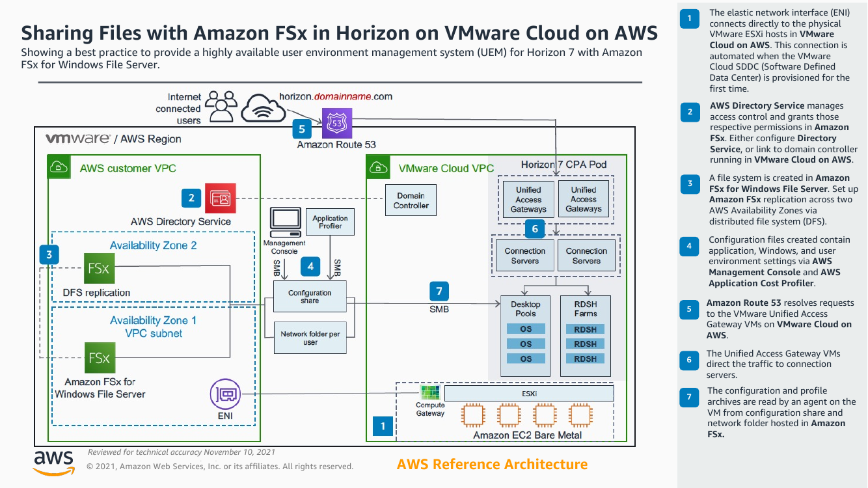Select the red AWS Directory Service icon
Screen dimensions: 868x488
pyautogui.click(x=221, y=198)
